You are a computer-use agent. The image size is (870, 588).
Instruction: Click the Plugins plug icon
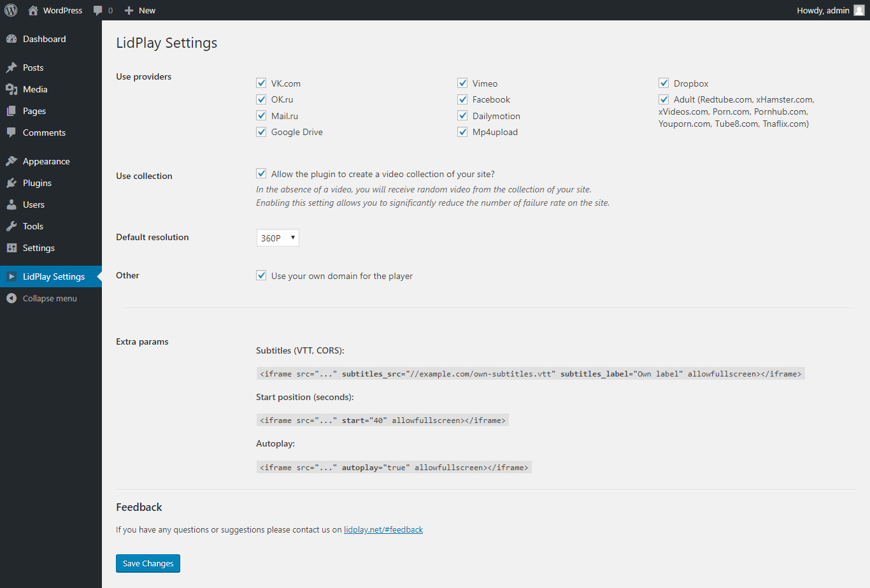tap(11, 183)
